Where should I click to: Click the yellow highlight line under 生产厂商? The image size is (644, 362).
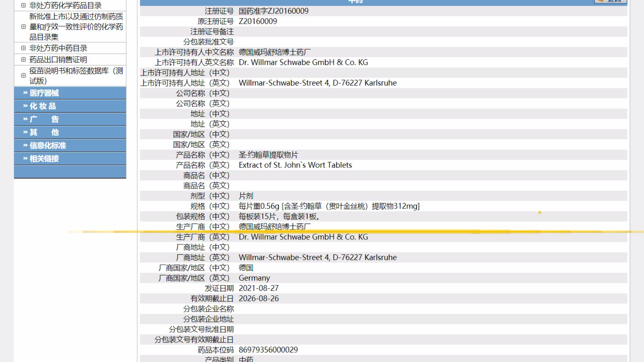[x=302, y=231]
